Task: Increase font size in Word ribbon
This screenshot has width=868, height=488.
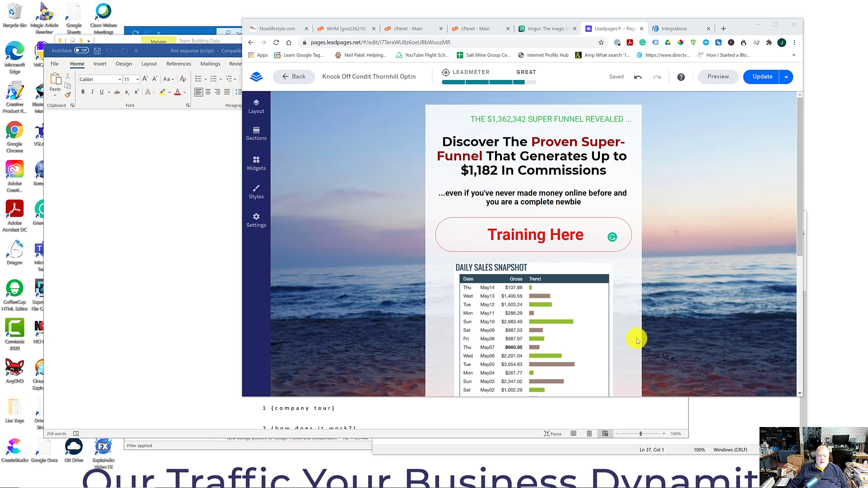Action: (x=145, y=79)
